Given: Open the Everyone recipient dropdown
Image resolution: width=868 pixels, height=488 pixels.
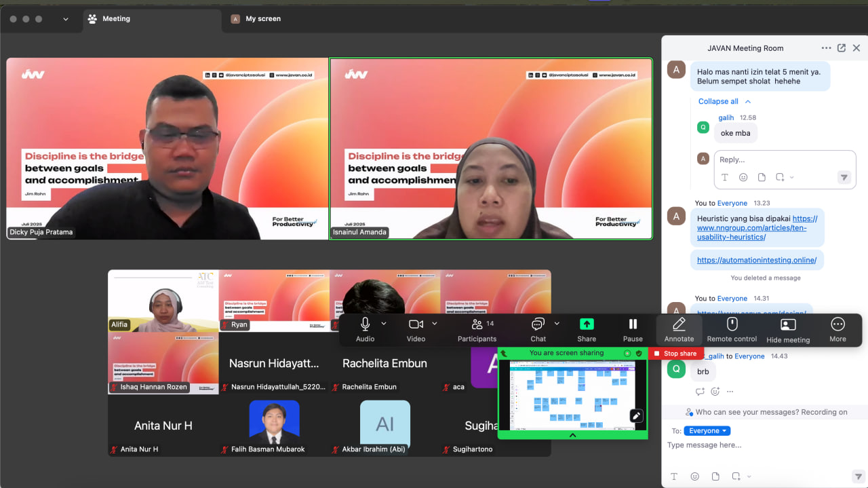Looking at the screenshot, I should [707, 431].
